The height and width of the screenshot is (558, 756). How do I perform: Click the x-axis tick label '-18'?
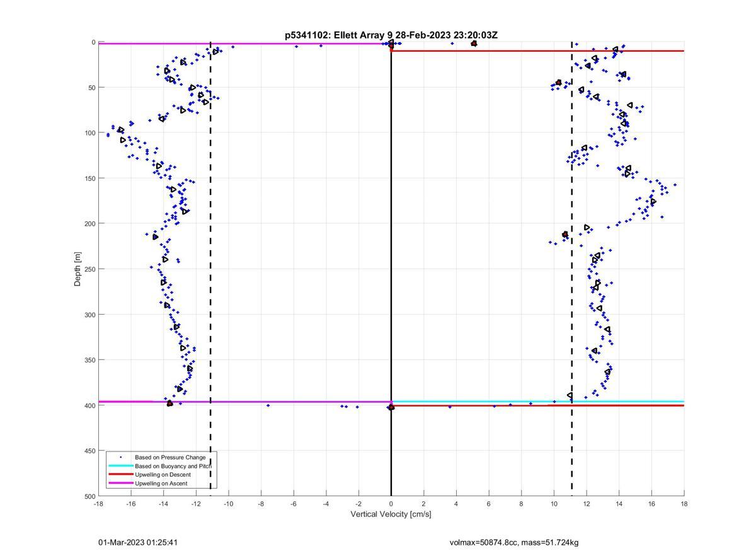(98, 504)
